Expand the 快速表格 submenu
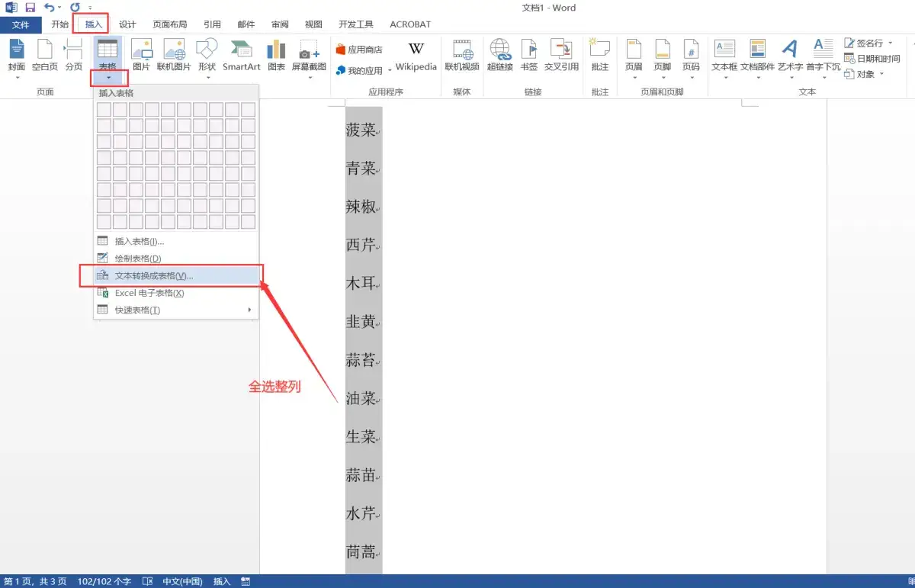The image size is (915, 588). tap(137, 310)
